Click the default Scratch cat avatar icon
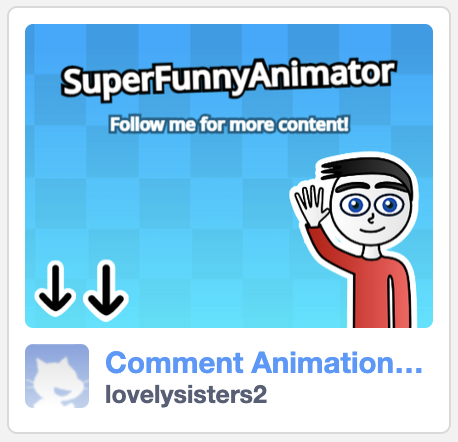The width and height of the screenshot is (458, 442). 57,376
